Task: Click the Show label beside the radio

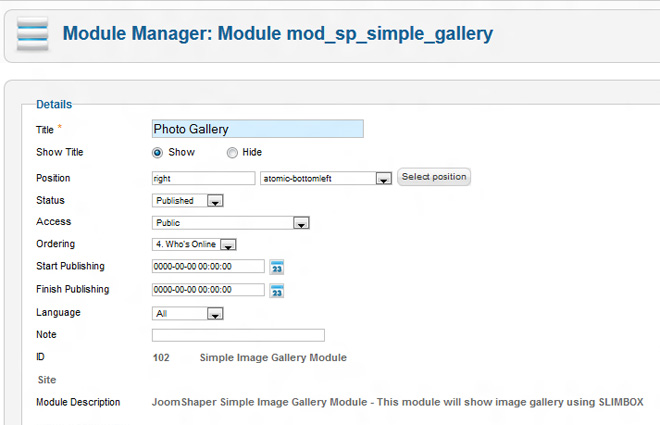Action: [x=182, y=153]
